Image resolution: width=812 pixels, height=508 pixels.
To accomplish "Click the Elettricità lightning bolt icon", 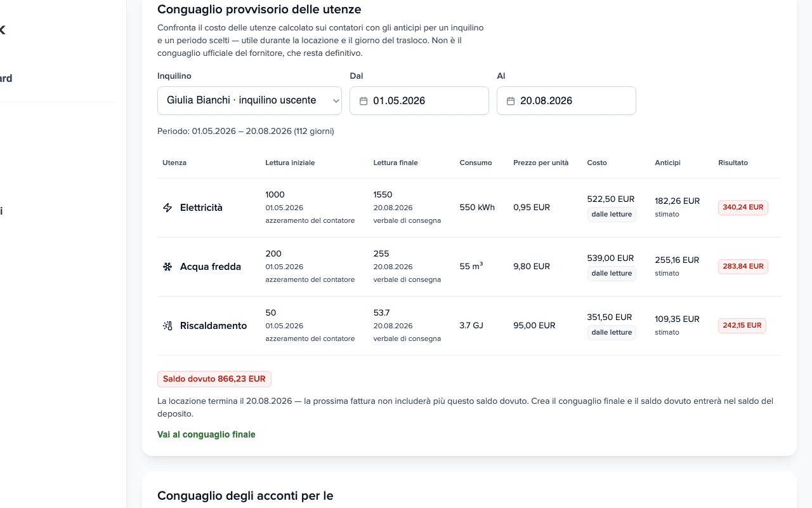I will tap(167, 208).
